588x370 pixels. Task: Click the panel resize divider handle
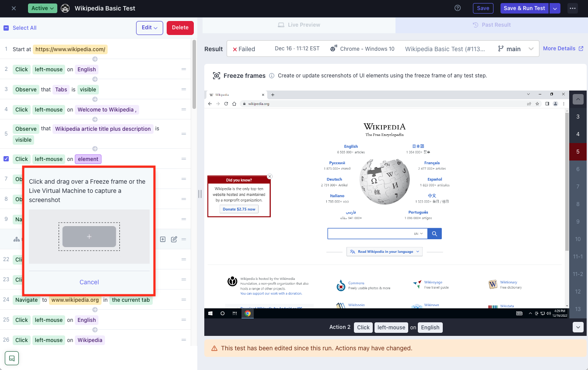tap(200, 194)
